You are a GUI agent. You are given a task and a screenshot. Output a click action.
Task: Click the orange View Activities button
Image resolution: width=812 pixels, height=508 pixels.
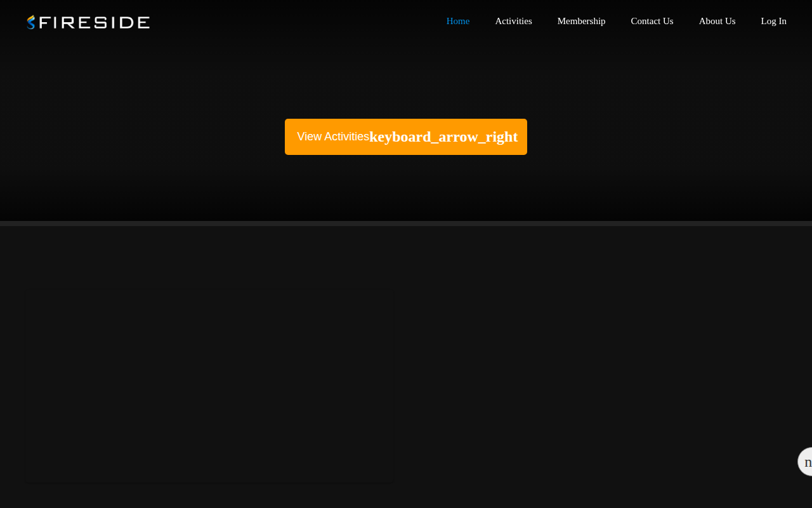coord(406,137)
